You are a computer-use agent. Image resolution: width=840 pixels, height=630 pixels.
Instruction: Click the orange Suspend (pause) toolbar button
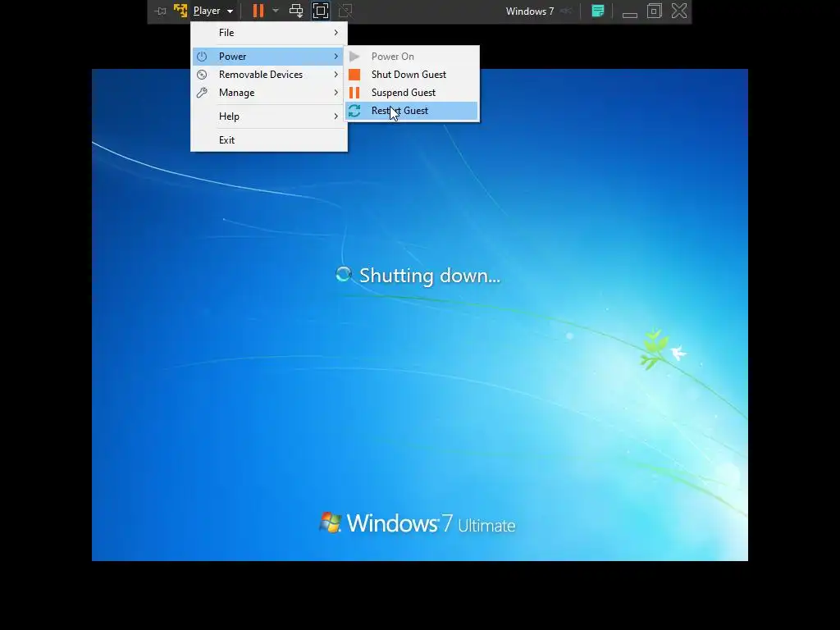pos(258,11)
